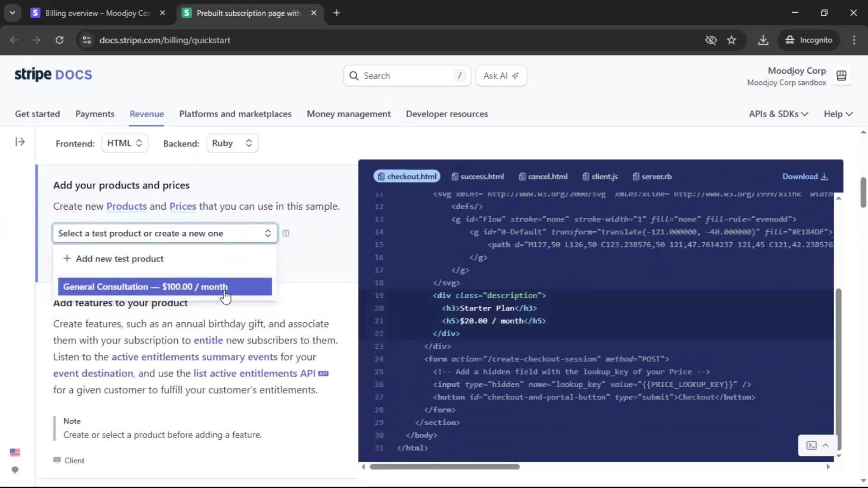Click the third-party cookies blocked eye icon
868x488 pixels.
point(711,40)
